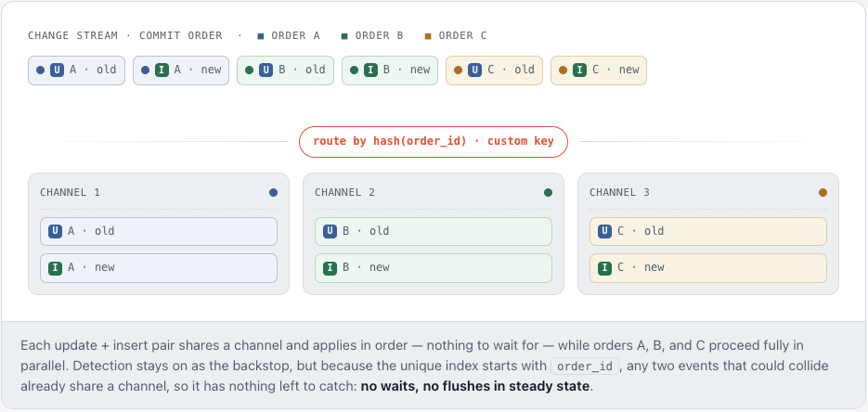868x412 pixels.
Task: Click the orange status dot of Channel 3
Action: click(823, 192)
